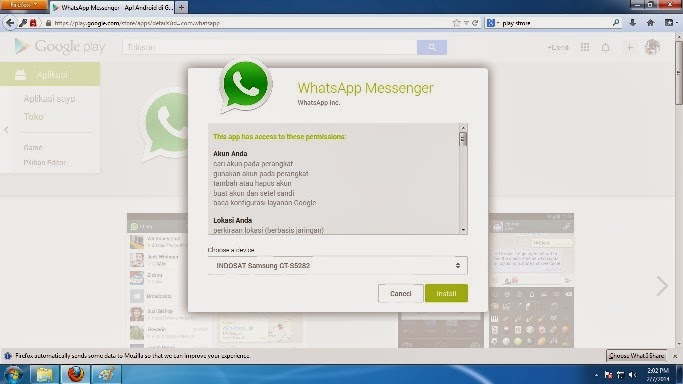Click the Firefox back button

tap(10, 23)
